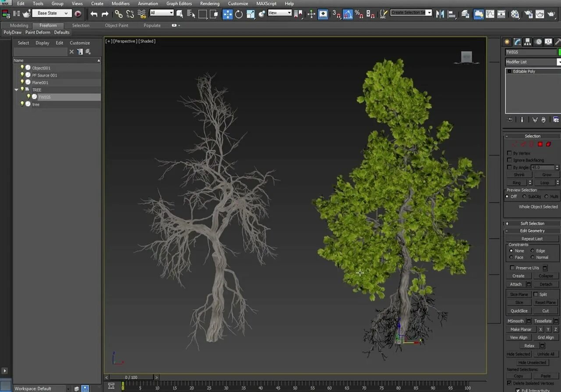The height and width of the screenshot is (392, 561).
Task: Open the Curve Editor from toolbar
Action: [x=490, y=14]
